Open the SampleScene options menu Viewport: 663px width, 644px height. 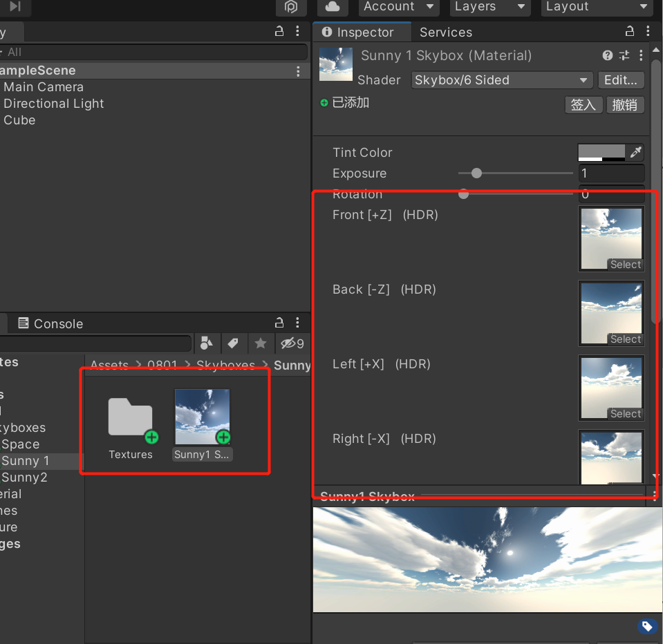[298, 71]
